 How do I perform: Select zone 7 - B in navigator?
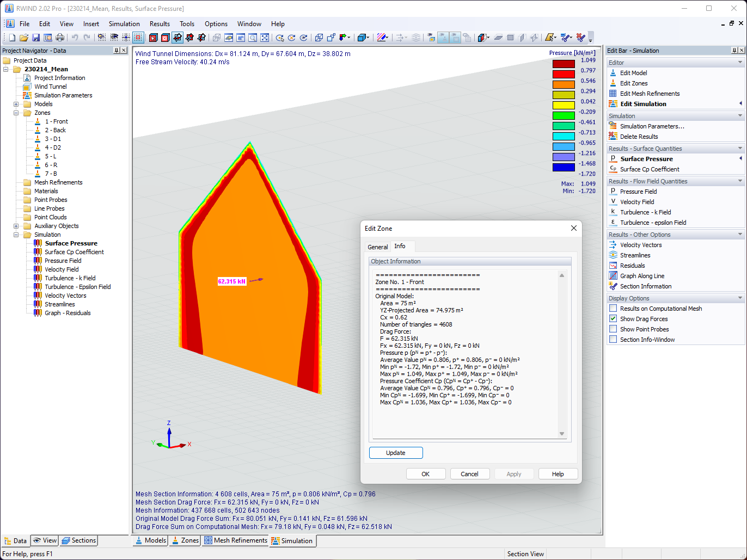pyautogui.click(x=51, y=174)
